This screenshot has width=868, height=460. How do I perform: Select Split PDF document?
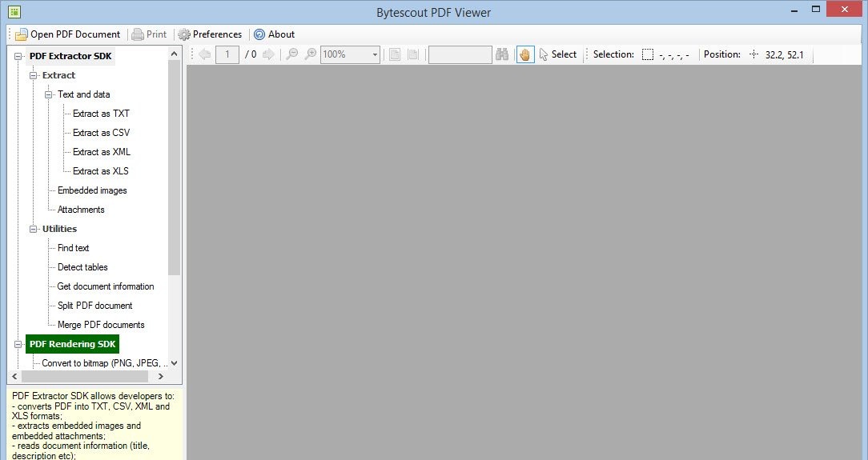[x=95, y=306]
